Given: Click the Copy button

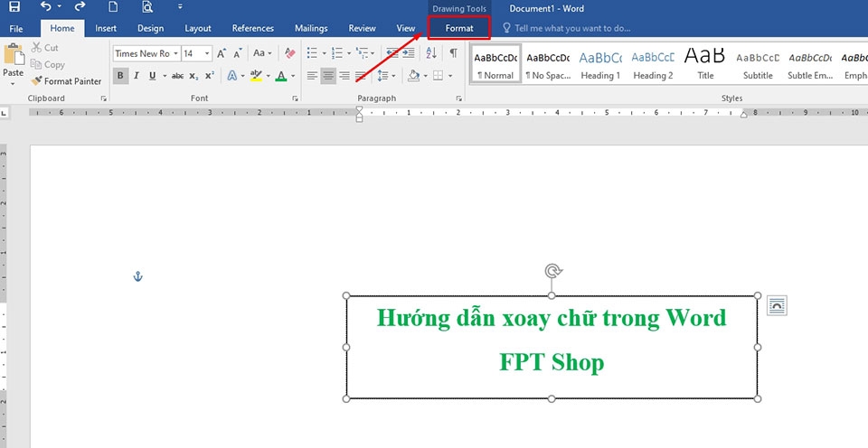Looking at the screenshot, I should (48, 65).
